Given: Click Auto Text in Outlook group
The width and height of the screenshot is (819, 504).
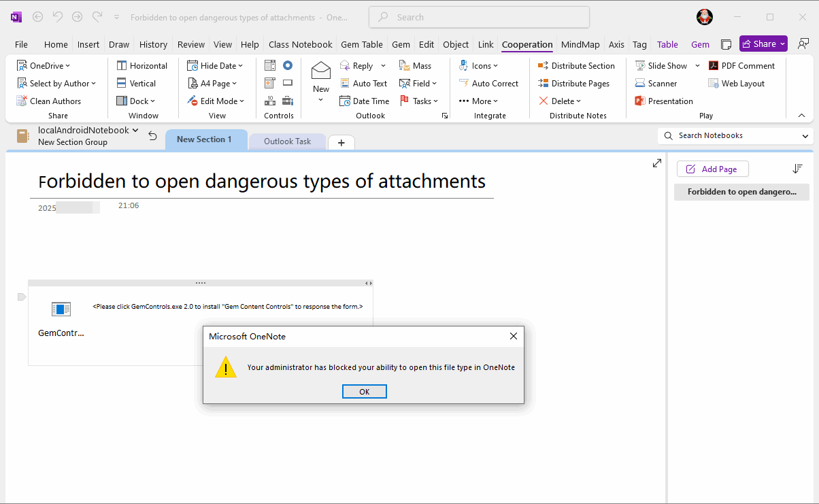Looking at the screenshot, I should [363, 84].
